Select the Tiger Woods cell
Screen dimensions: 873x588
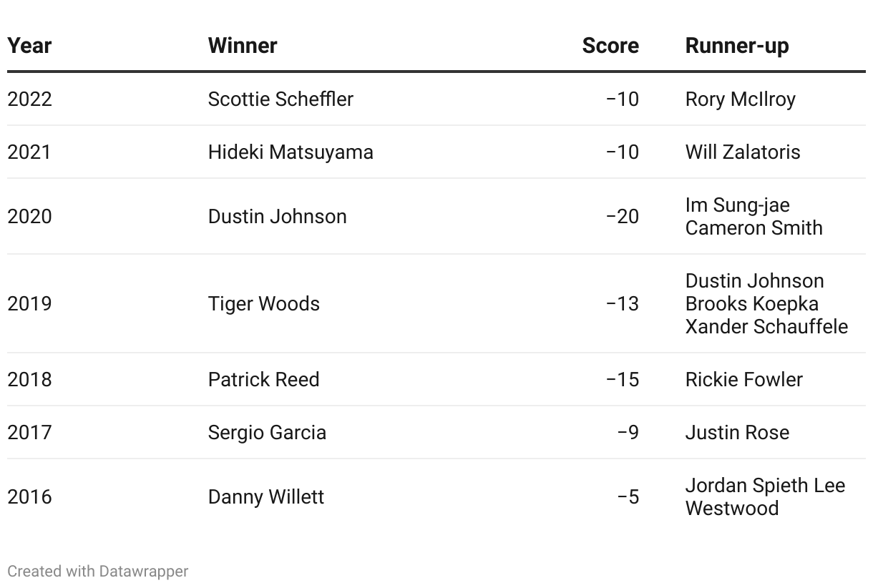pos(264,303)
